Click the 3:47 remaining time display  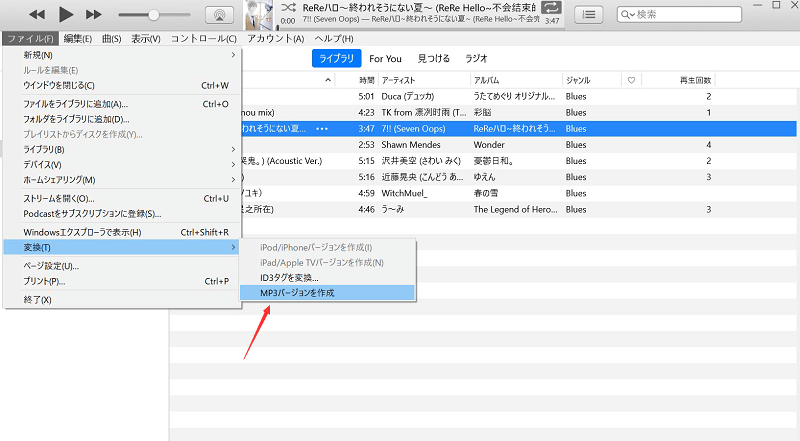click(552, 21)
